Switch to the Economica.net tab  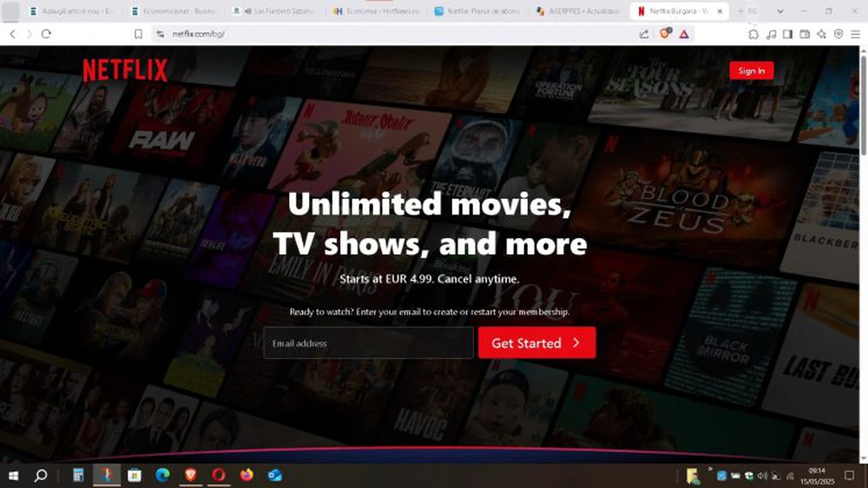click(x=173, y=11)
